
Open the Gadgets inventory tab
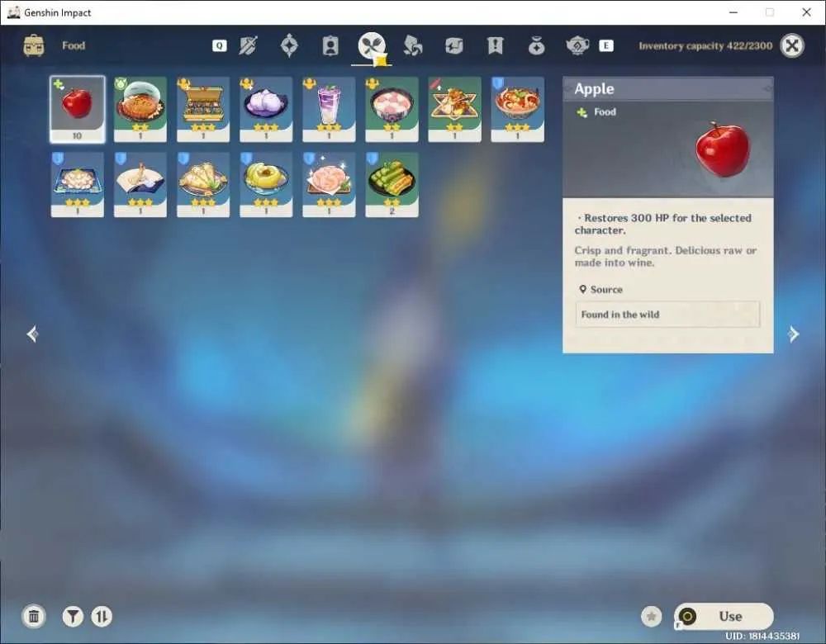(x=454, y=45)
